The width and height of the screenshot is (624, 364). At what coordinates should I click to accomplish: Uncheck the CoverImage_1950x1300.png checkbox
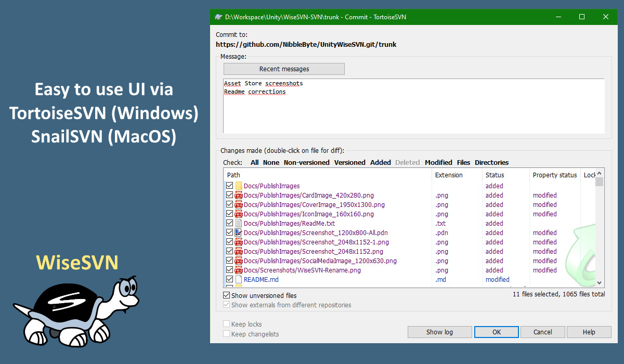(229, 204)
